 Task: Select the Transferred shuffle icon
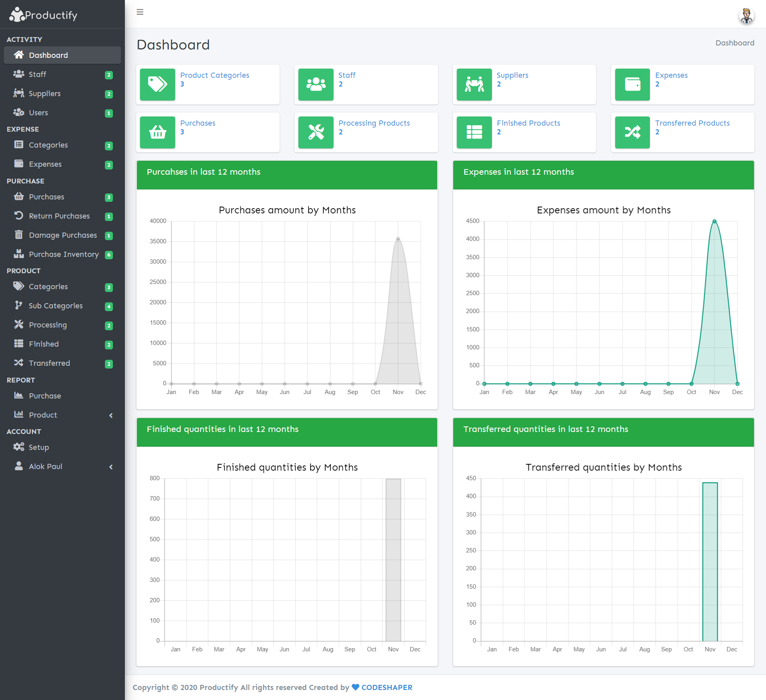coord(19,363)
